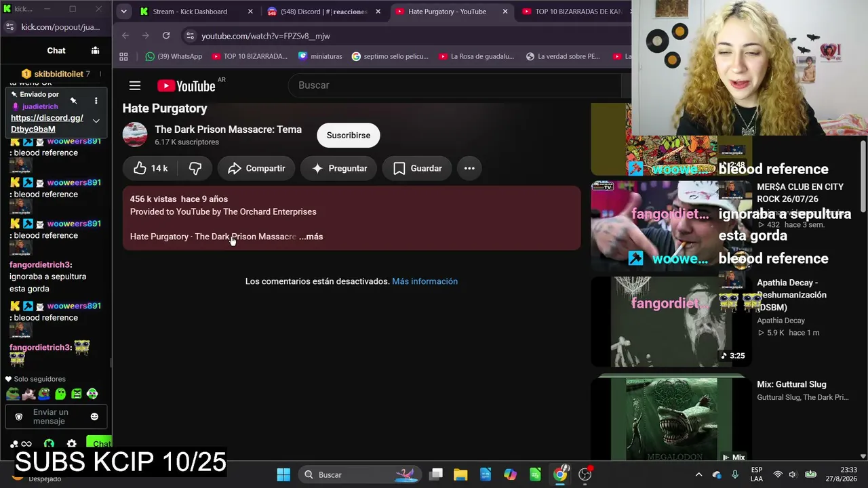Collapse the pinned message with the chevron

pyautogui.click(x=96, y=121)
